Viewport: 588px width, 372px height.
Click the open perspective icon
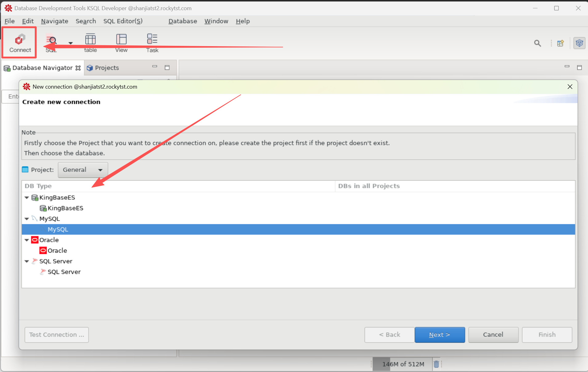[x=561, y=43]
